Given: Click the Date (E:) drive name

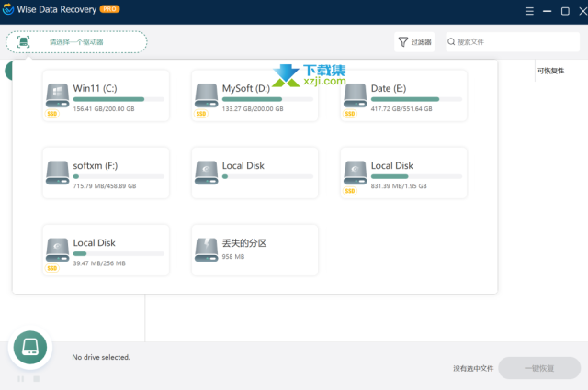Looking at the screenshot, I should tap(389, 88).
